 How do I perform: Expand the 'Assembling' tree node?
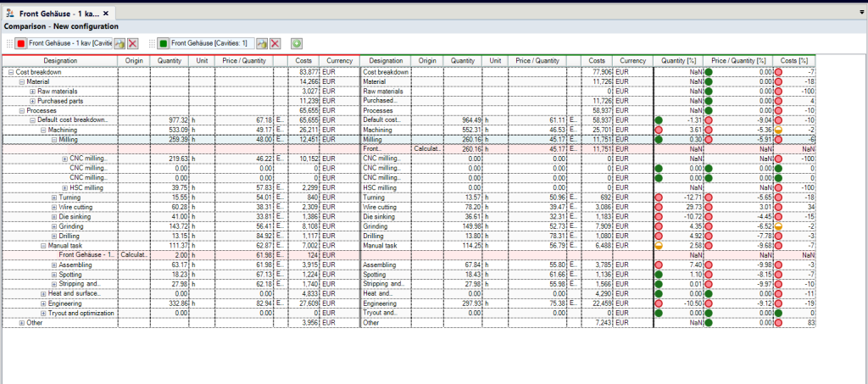tap(54, 265)
